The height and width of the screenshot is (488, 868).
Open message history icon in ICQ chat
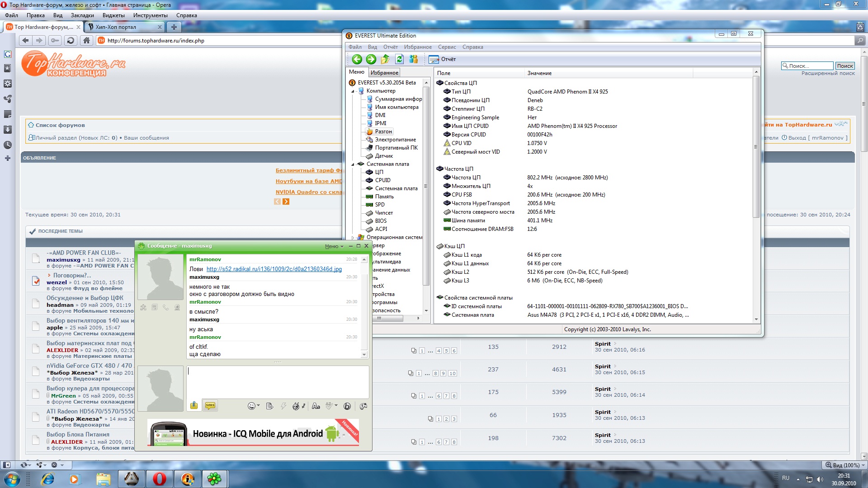click(x=270, y=406)
